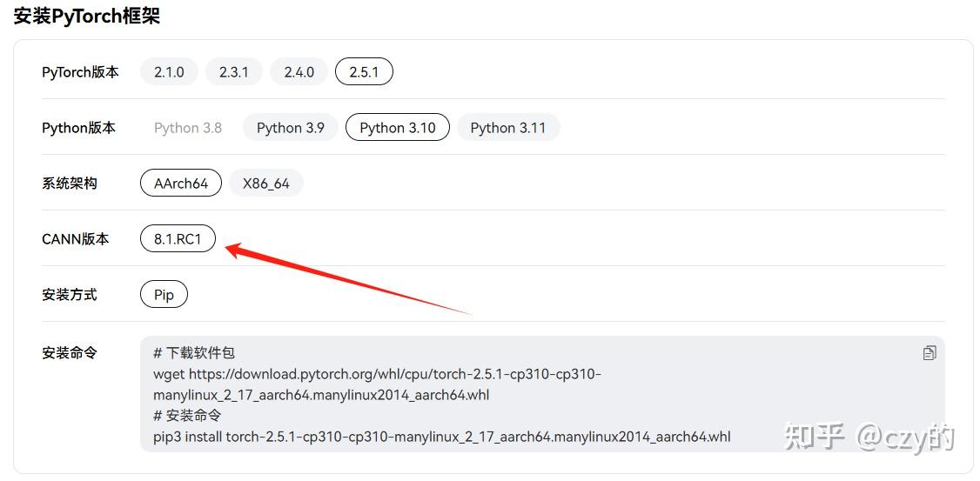Click the 知乎 @czy的 watermark

point(869,437)
